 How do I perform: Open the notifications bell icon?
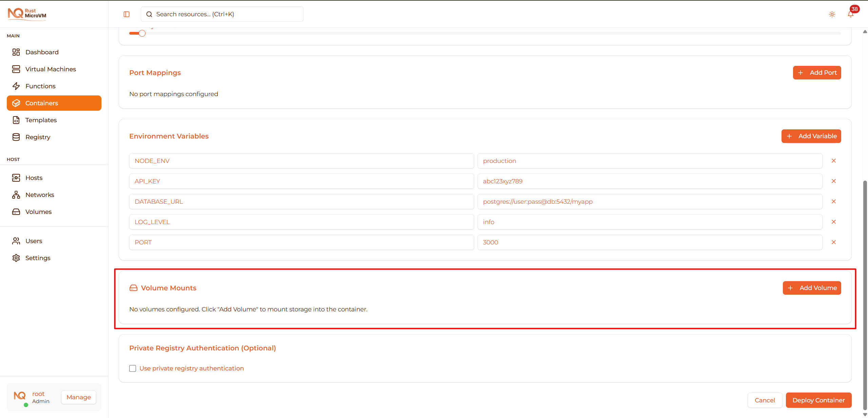tap(850, 14)
